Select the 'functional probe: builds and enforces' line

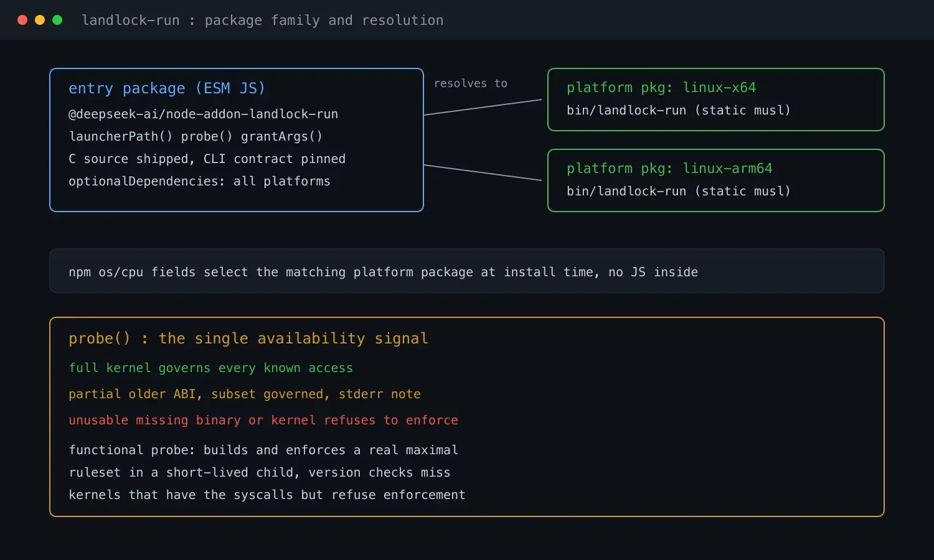tap(263, 450)
